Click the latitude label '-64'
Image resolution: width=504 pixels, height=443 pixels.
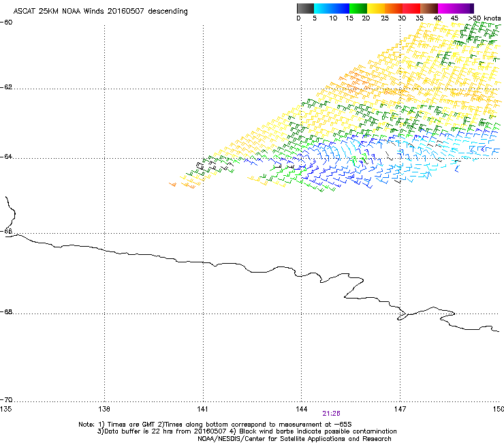pyautogui.click(x=6, y=157)
